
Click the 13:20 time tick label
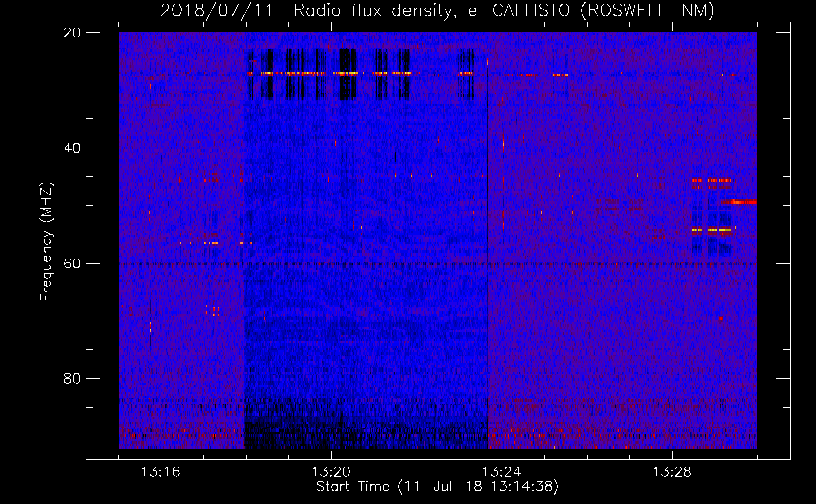click(x=331, y=472)
